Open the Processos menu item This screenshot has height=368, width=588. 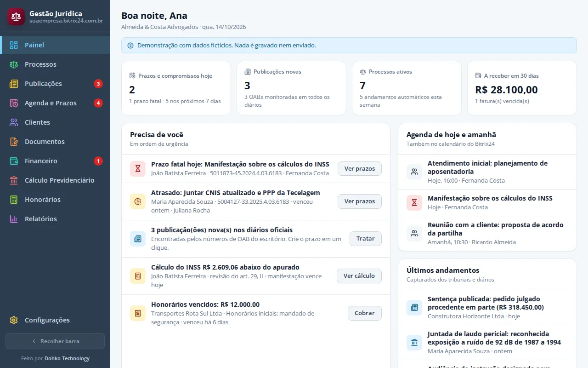(55, 64)
